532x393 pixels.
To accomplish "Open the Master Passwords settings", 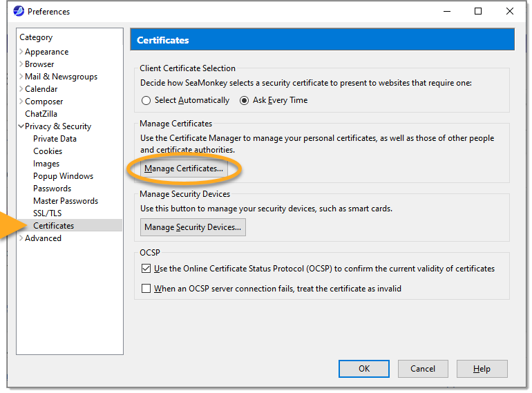I will (x=66, y=201).
